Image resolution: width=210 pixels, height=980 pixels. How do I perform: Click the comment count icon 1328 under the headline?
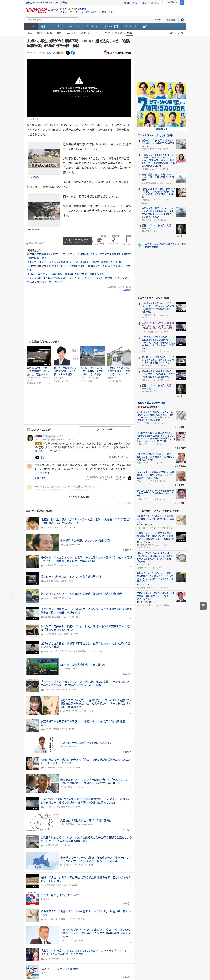[x=52, y=53]
